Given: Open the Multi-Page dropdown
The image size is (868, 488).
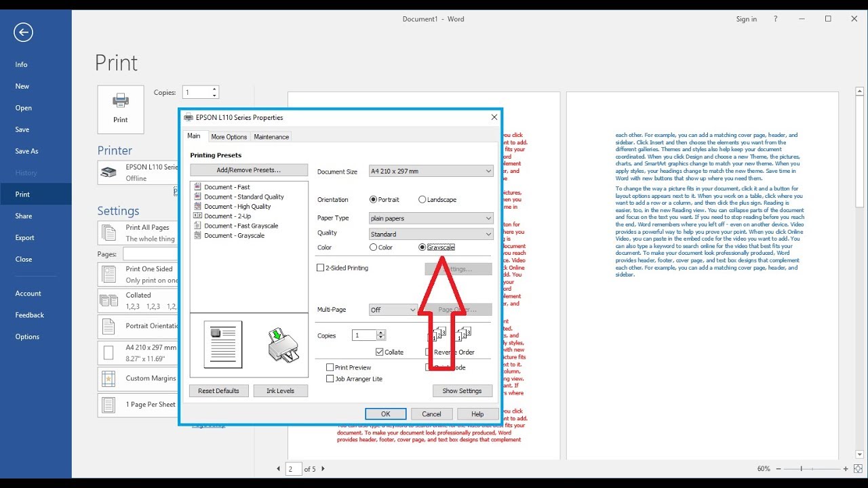Looking at the screenshot, I should click(x=393, y=310).
